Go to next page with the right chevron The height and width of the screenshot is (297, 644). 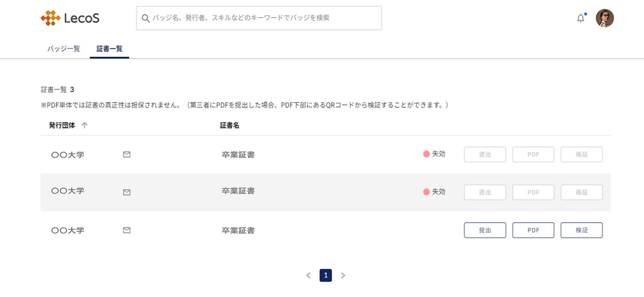[x=343, y=275]
